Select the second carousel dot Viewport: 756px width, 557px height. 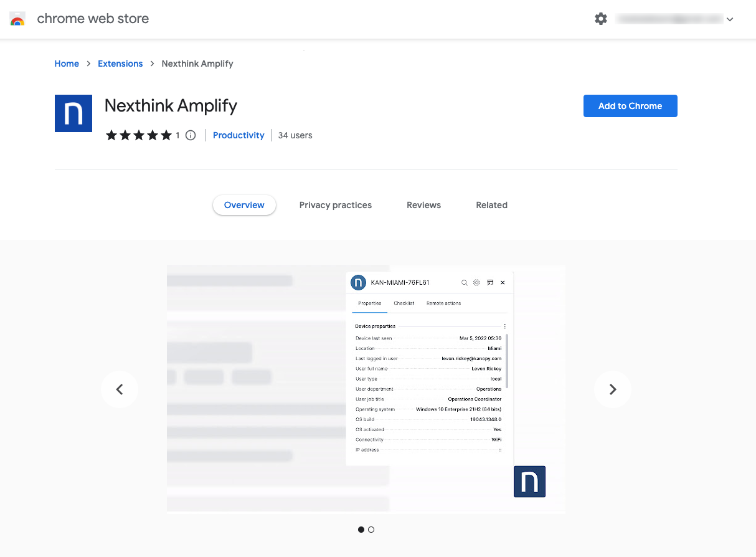pos(371,529)
